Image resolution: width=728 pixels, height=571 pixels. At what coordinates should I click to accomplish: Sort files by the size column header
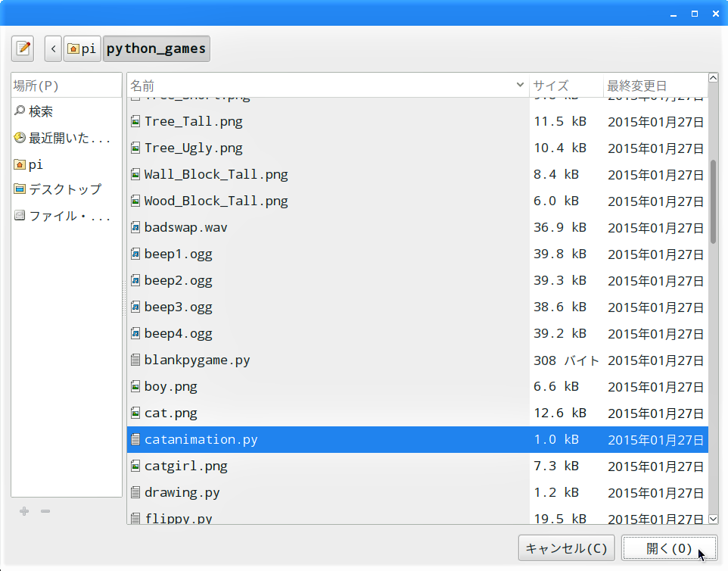click(x=566, y=86)
